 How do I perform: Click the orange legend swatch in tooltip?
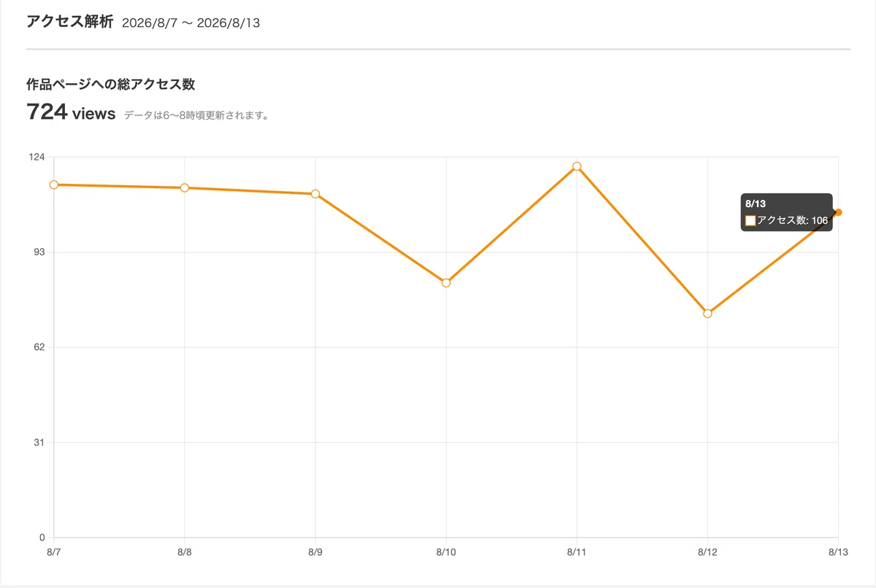pos(750,220)
